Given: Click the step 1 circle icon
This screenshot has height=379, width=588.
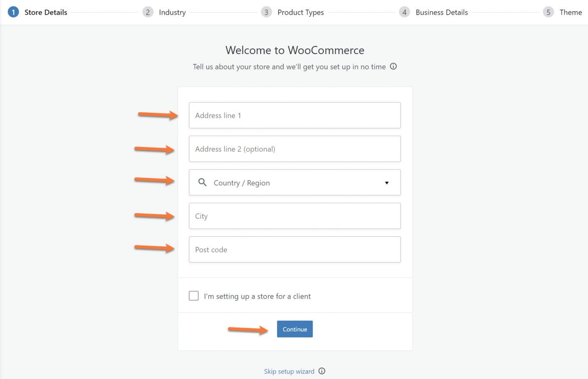Looking at the screenshot, I should (13, 12).
